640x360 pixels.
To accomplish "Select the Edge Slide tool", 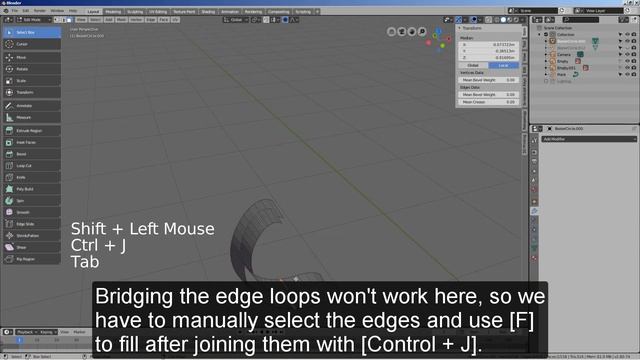I will pos(32,224).
